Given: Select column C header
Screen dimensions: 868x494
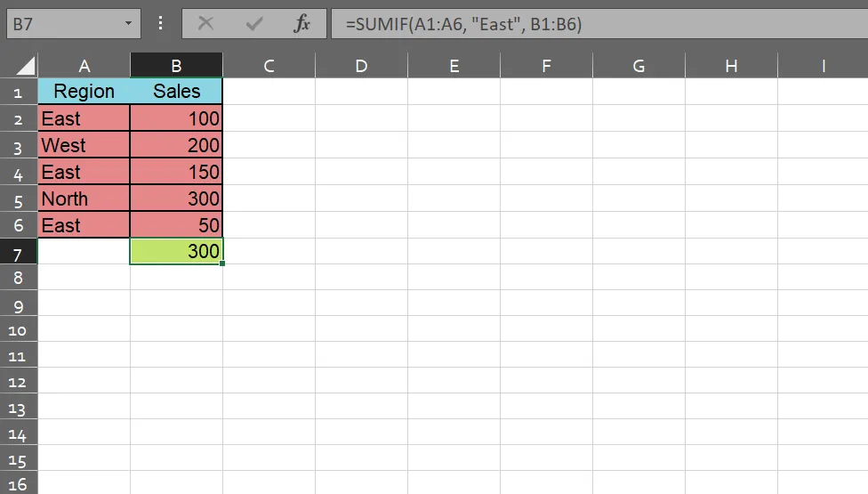Looking at the screenshot, I should [269, 65].
